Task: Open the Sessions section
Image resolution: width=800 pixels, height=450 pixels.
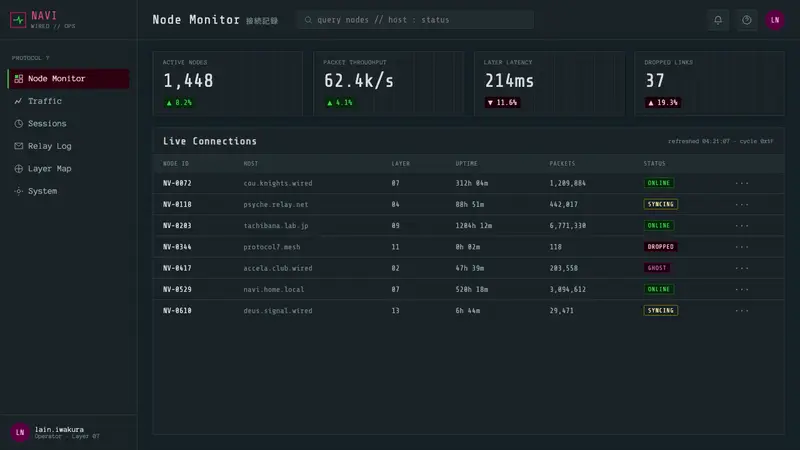Action: pyautogui.click(x=68, y=123)
